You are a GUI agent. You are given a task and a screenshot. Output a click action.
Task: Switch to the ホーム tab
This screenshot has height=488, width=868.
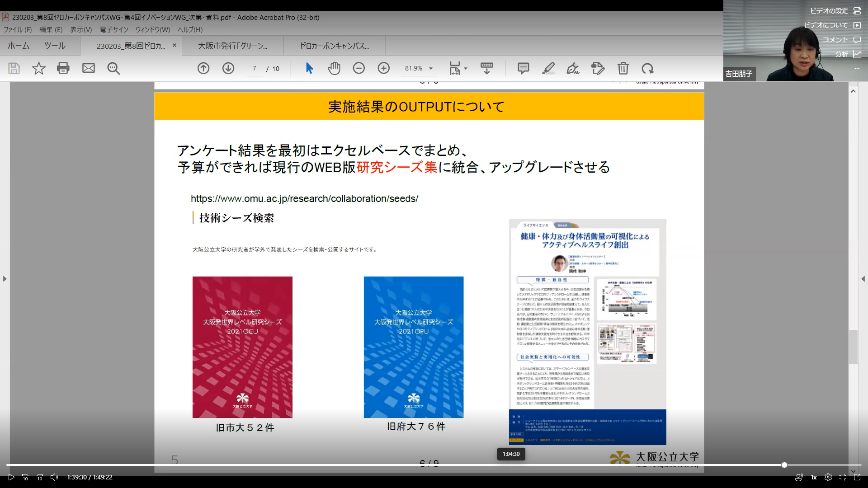19,46
